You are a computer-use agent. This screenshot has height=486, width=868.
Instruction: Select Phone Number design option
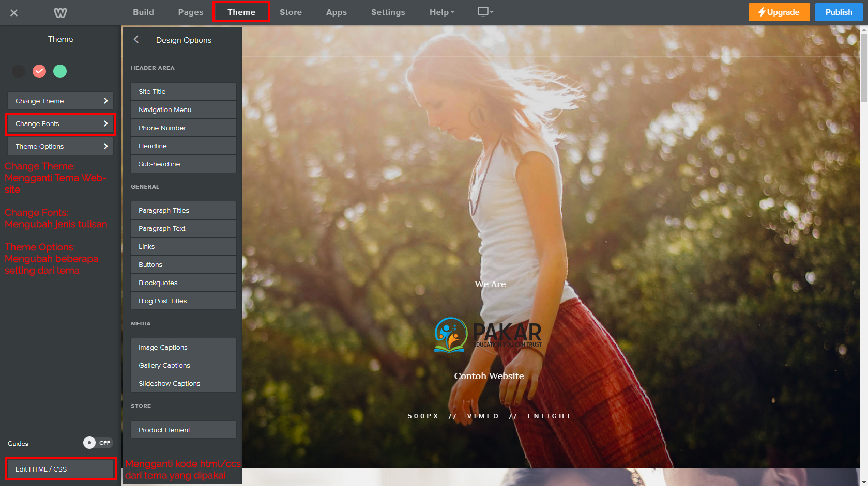(184, 128)
